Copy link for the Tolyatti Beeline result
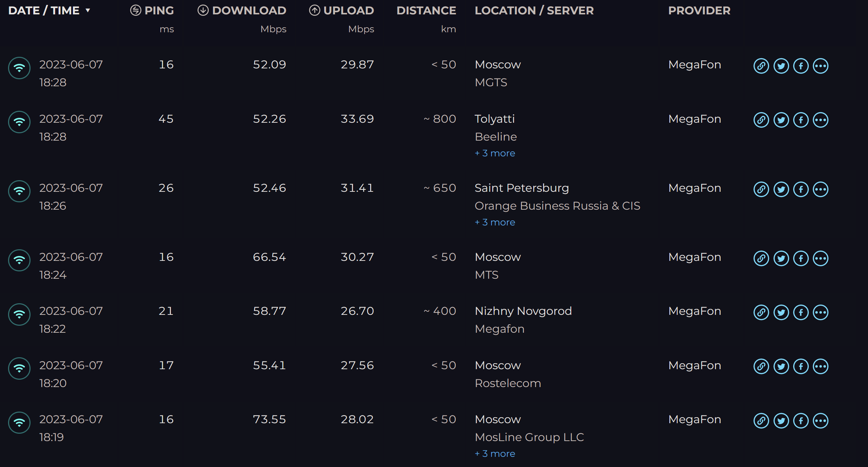 click(x=761, y=120)
